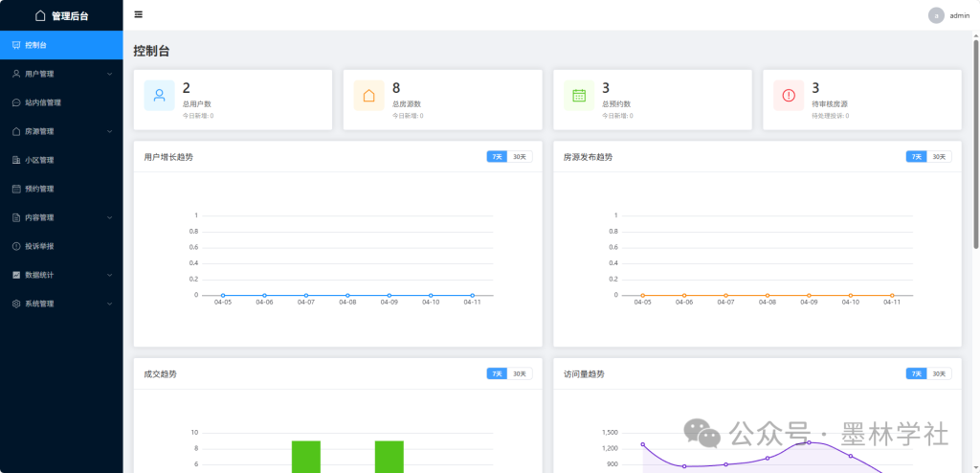The width and height of the screenshot is (980, 473).
Task: Click the 04-08 data point on 用户增长趋势
Action: [347, 295]
